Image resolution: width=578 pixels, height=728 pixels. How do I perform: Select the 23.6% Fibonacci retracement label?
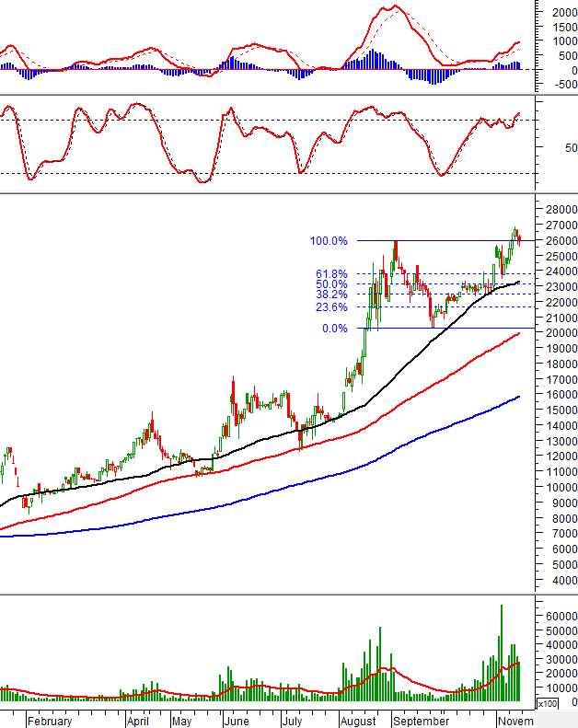click(x=330, y=307)
